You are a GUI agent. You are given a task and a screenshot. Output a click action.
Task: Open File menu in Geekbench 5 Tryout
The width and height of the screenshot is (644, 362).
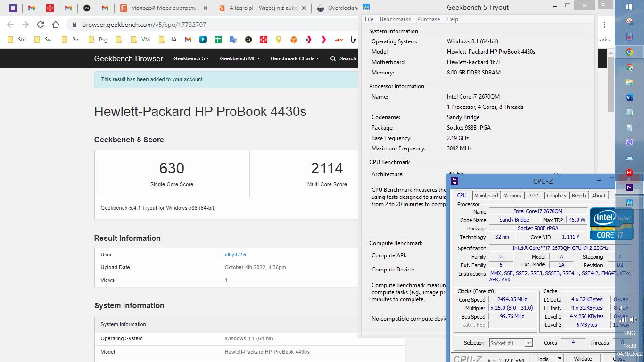[369, 19]
